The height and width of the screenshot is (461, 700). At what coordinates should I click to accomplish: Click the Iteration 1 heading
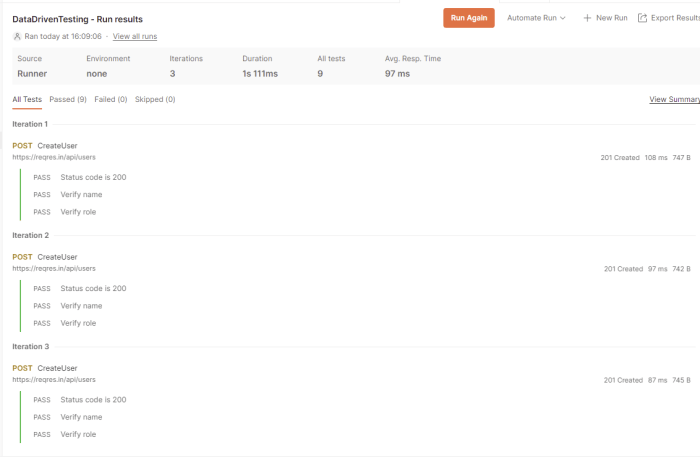tap(30, 124)
